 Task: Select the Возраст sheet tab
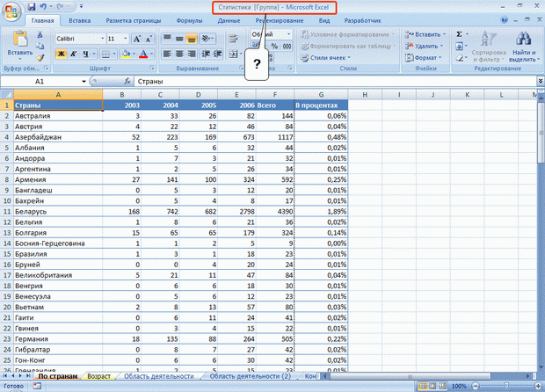click(98, 376)
